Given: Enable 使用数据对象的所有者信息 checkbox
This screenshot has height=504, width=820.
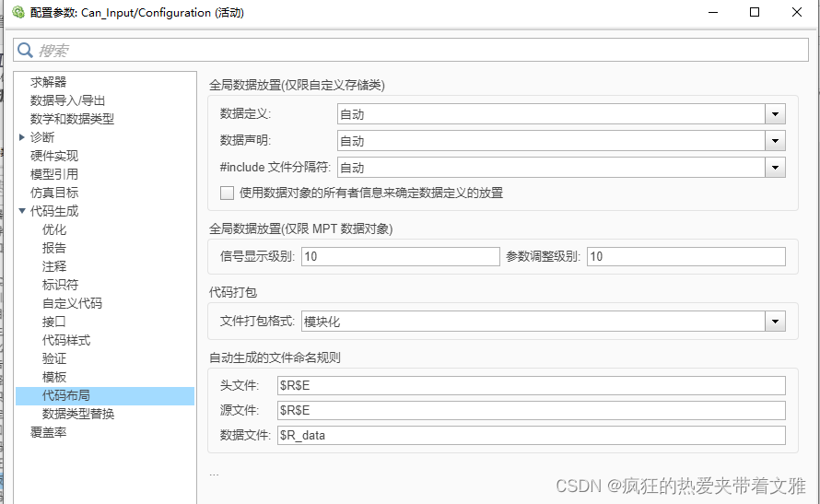Looking at the screenshot, I should coord(227,193).
